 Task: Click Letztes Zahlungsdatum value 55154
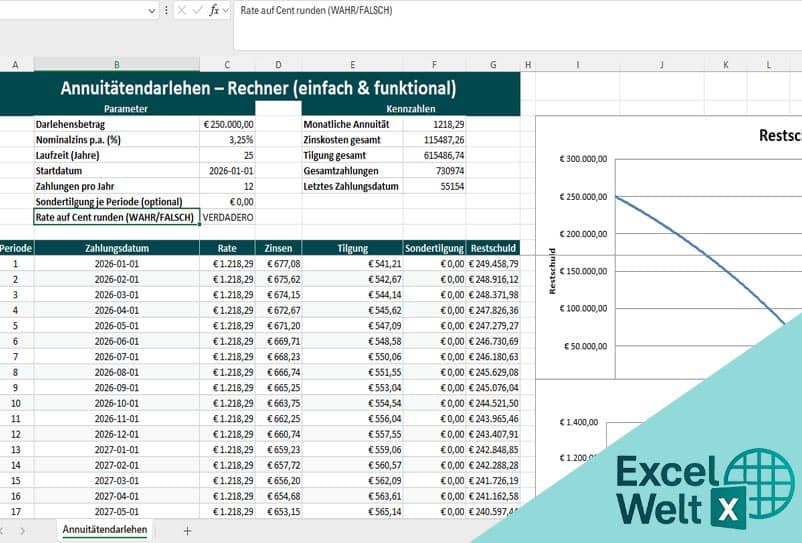click(434, 186)
